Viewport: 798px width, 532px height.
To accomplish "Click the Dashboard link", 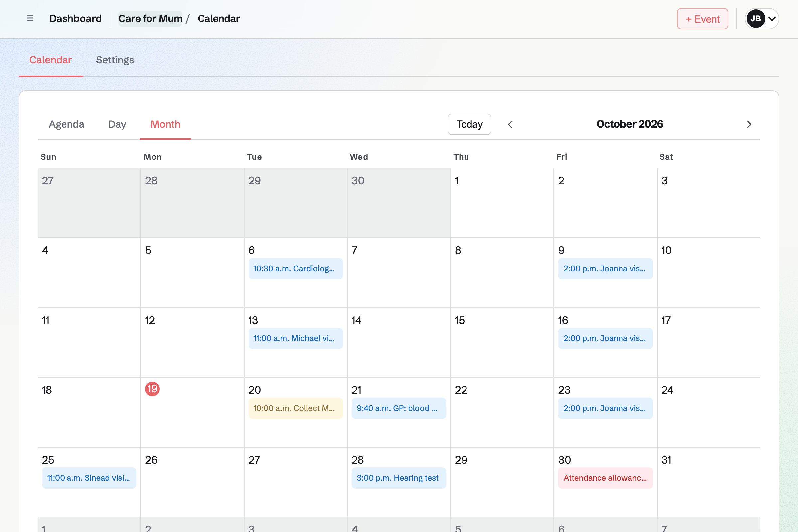I will click(x=75, y=19).
